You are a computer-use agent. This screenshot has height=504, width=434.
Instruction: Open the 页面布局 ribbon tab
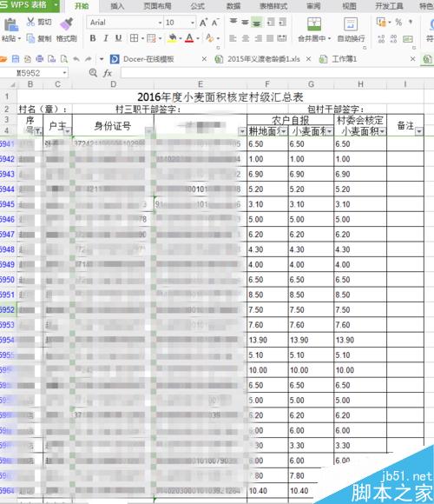pos(157,6)
